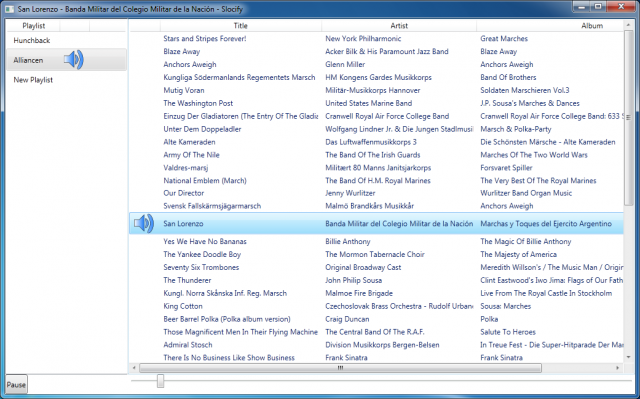
Task: Click the horizontal scrollbar left arrow
Action: pyautogui.click(x=134, y=368)
